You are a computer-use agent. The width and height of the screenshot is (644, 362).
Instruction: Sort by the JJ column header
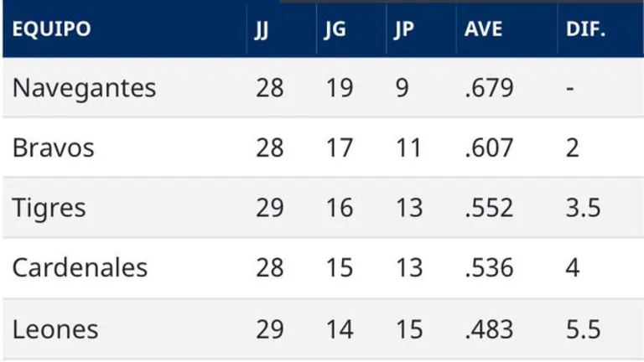pyautogui.click(x=262, y=30)
